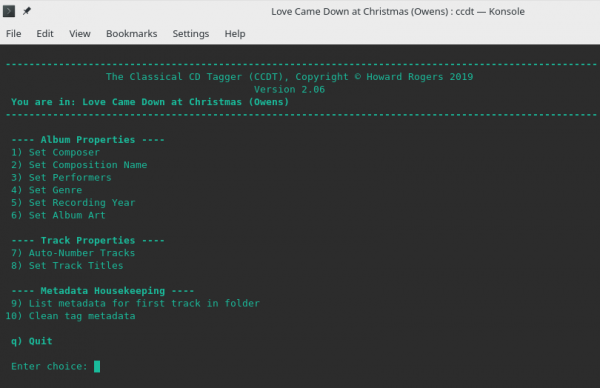The width and height of the screenshot is (600, 388).
Task: Click the 'Version 2.06' text
Action: (x=289, y=89)
